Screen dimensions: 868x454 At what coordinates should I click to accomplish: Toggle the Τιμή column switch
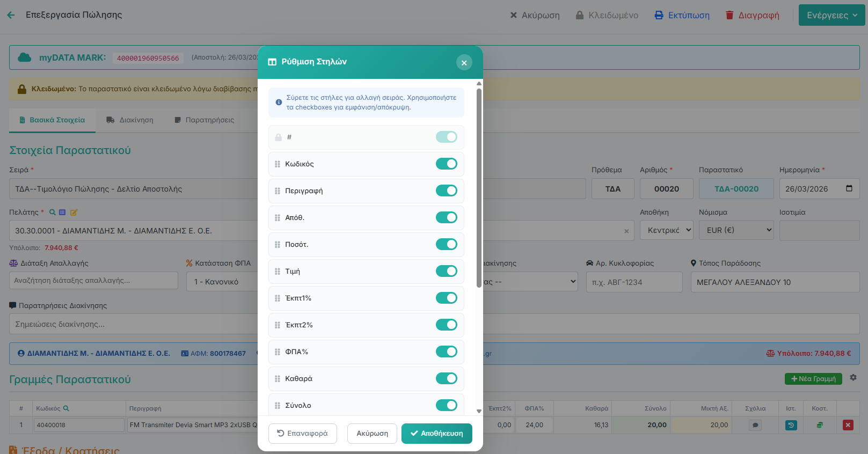click(x=447, y=271)
